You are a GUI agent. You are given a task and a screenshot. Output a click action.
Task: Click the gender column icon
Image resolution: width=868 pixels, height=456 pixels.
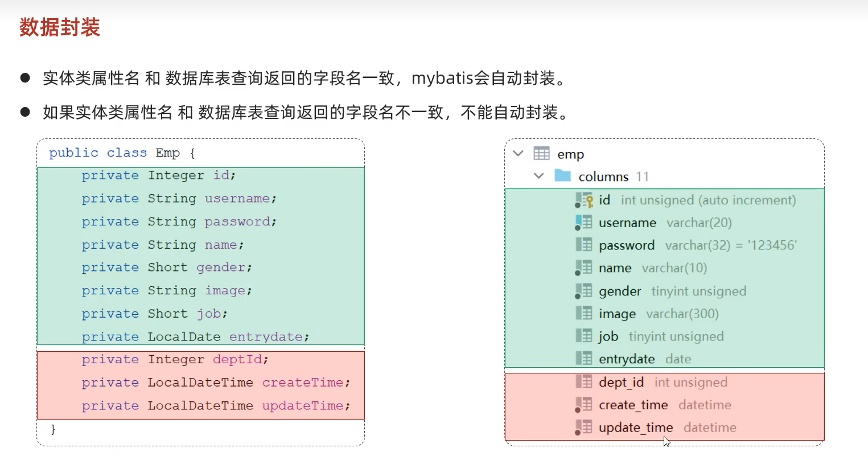pos(584,291)
